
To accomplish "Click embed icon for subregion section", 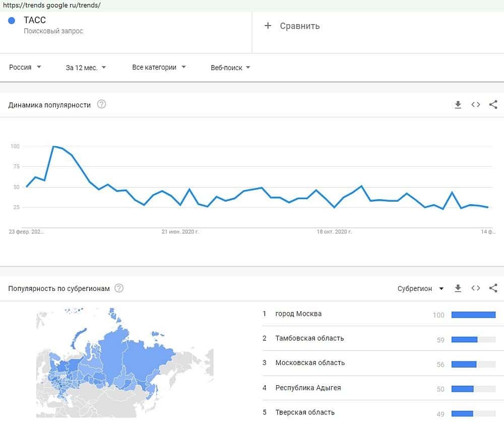I will [x=475, y=288].
